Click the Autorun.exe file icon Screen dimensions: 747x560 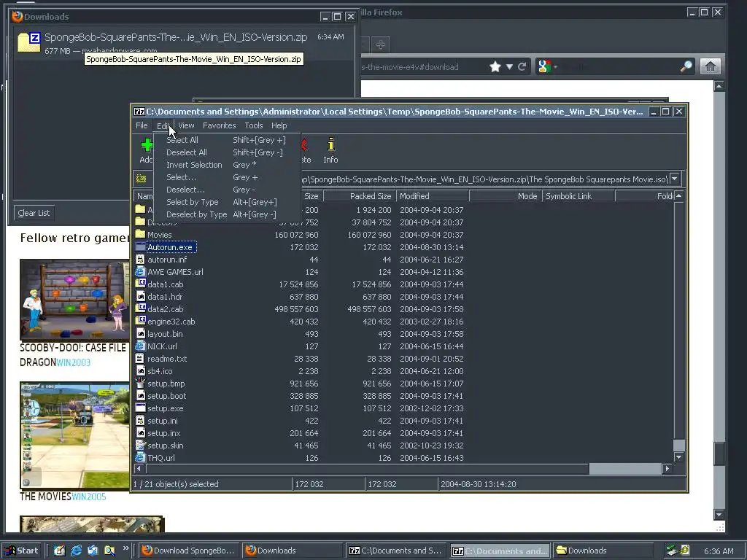pyautogui.click(x=140, y=246)
